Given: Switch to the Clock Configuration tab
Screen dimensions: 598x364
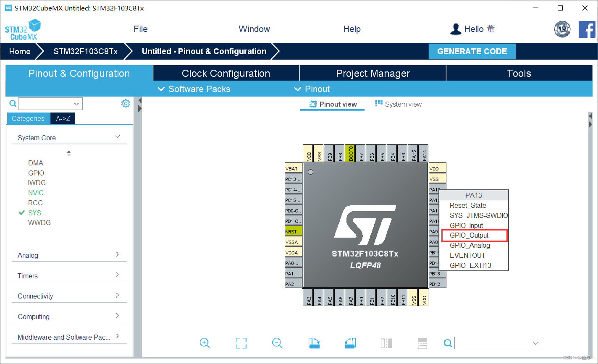Looking at the screenshot, I should [226, 73].
